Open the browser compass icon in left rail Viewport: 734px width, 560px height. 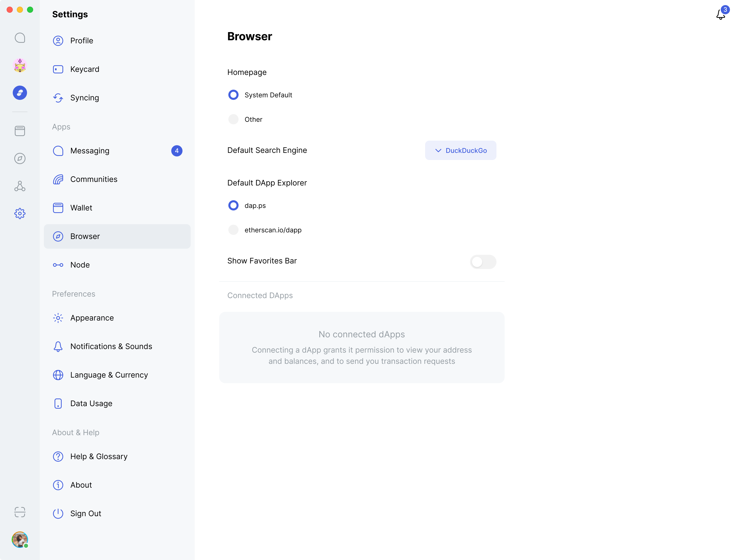[20, 158]
